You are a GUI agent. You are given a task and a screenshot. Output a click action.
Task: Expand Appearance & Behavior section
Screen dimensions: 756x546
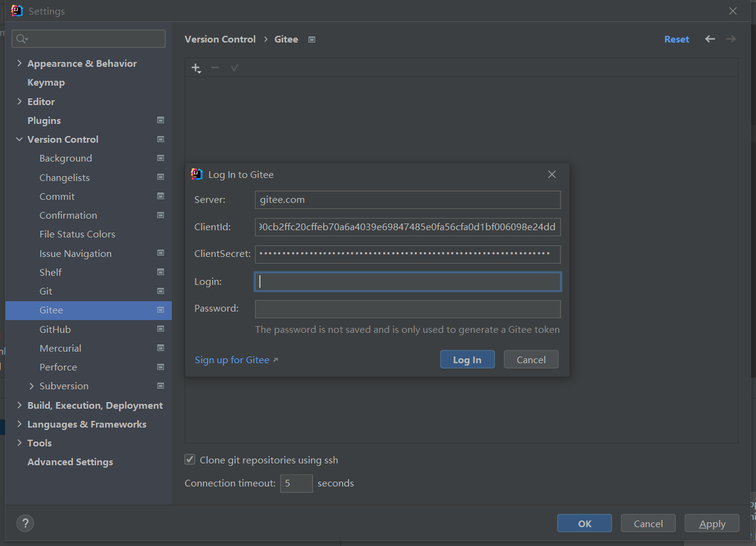click(x=19, y=63)
